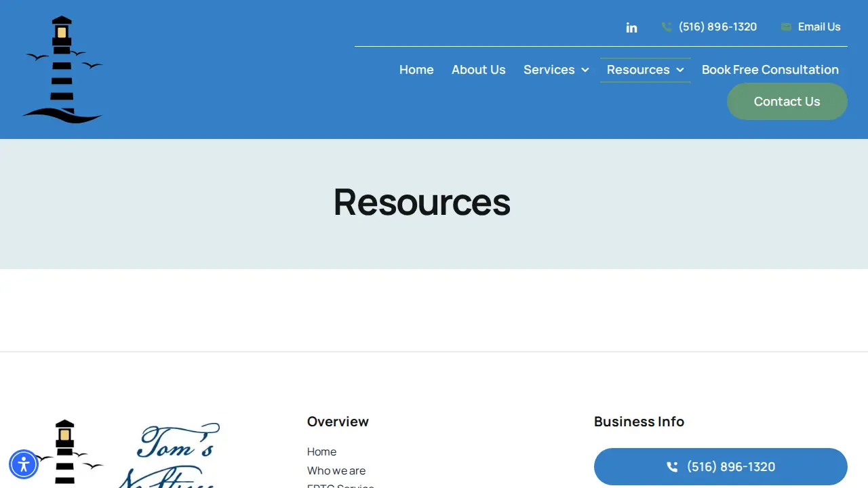Open the Services menu item
This screenshot has width=868, height=488.
pos(549,70)
